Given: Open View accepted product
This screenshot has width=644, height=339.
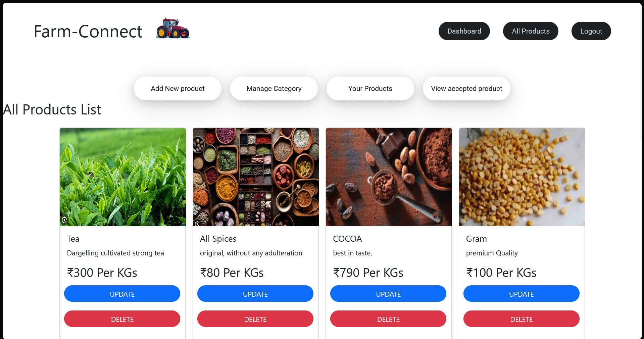Looking at the screenshot, I should 466,88.
